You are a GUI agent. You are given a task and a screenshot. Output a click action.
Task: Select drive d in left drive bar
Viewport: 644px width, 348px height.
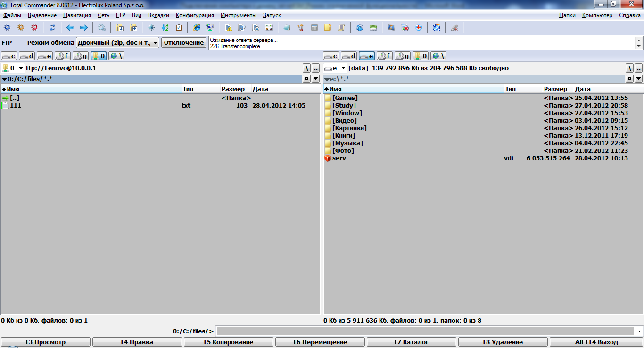point(27,56)
